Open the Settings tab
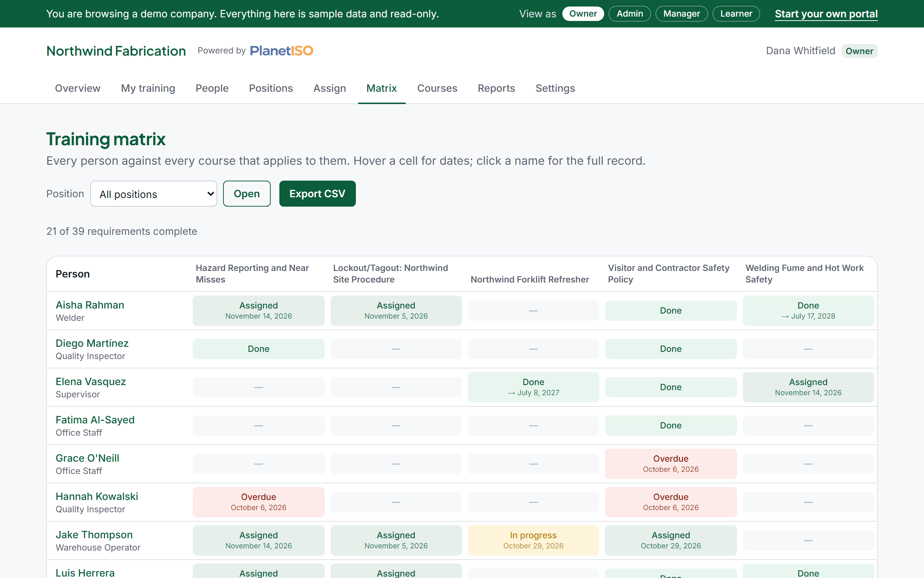Screen dimensions: 924x578 (x=555, y=88)
